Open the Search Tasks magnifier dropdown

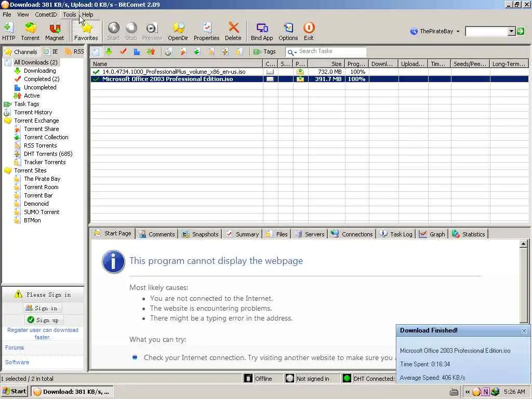click(292, 52)
